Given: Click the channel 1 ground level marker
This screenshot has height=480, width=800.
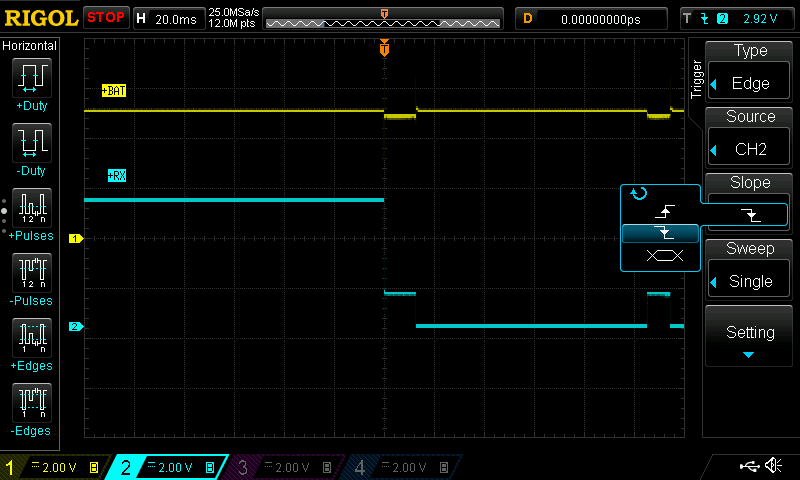Looking at the screenshot, I should (76, 238).
